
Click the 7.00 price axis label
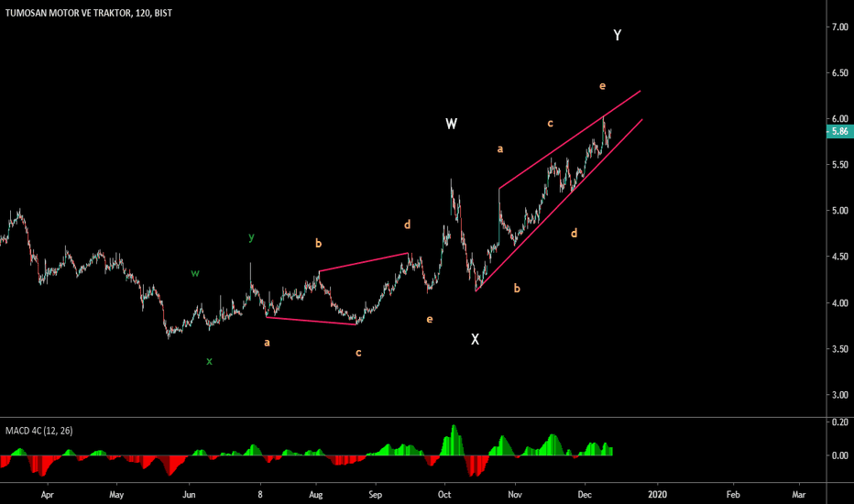coord(840,27)
